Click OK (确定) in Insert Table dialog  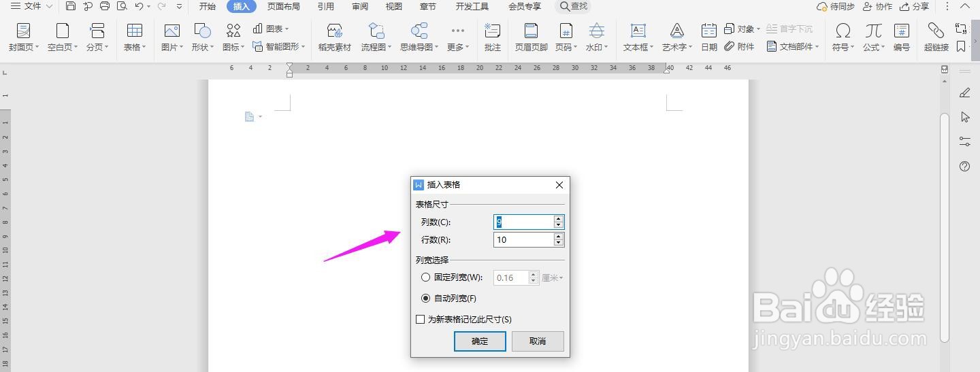[480, 341]
